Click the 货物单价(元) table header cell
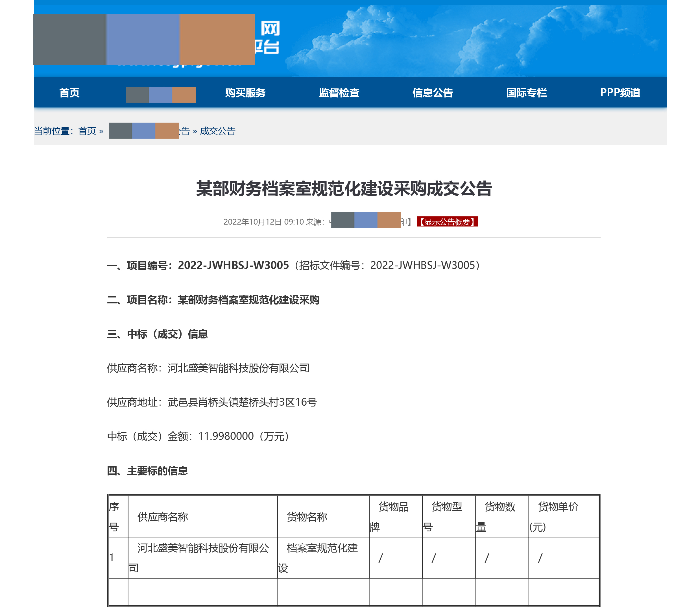The image size is (700, 615). [x=564, y=516]
